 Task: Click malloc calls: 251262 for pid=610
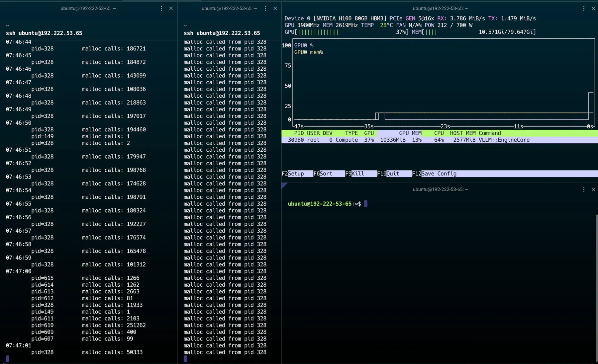pos(114,325)
